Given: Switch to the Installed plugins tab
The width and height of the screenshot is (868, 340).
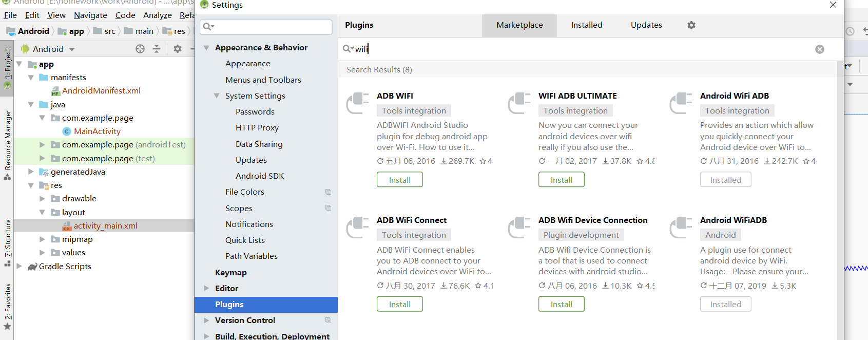Looking at the screenshot, I should tap(587, 25).
